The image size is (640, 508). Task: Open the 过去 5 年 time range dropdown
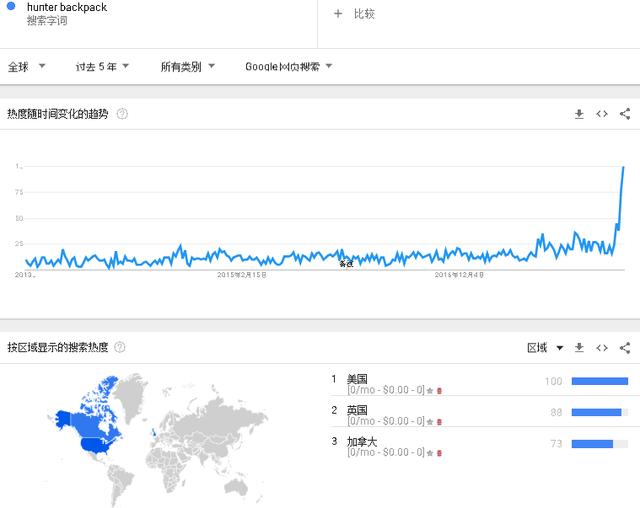(102, 67)
